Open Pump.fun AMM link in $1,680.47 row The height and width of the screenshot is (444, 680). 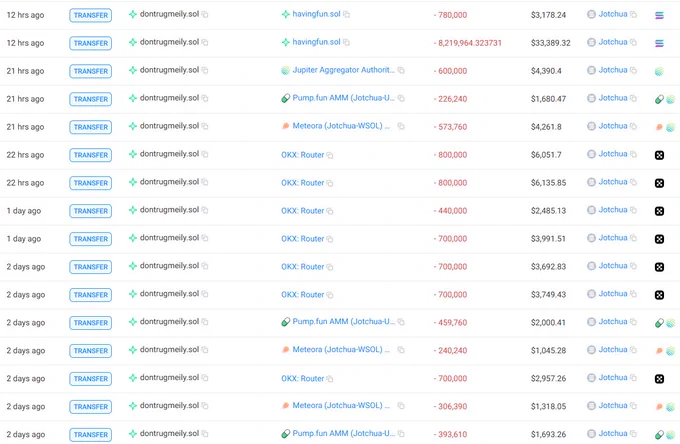pyautogui.click(x=343, y=98)
